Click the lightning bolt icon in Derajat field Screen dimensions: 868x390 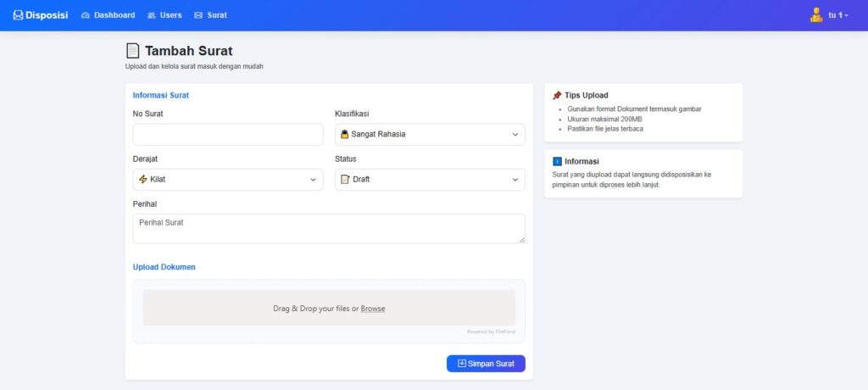[142, 180]
